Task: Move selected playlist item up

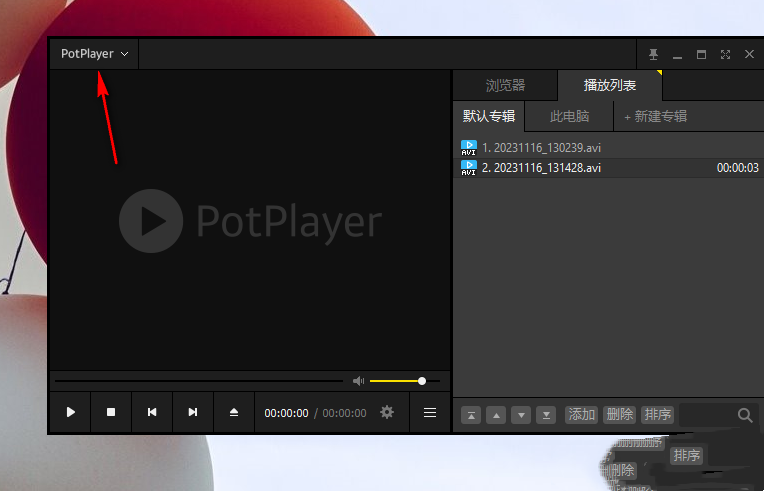Action: click(x=496, y=415)
